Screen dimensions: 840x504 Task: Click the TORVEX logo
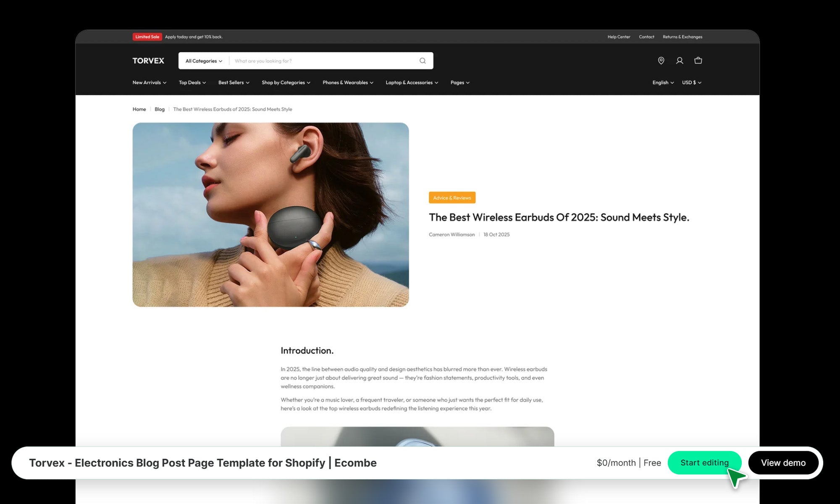[148, 61]
